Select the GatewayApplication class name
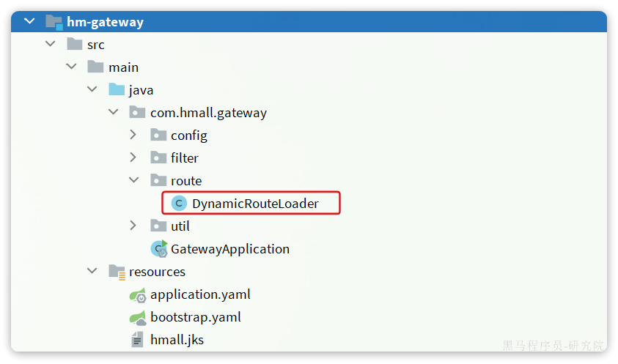The height and width of the screenshot is (364, 618). pos(230,249)
